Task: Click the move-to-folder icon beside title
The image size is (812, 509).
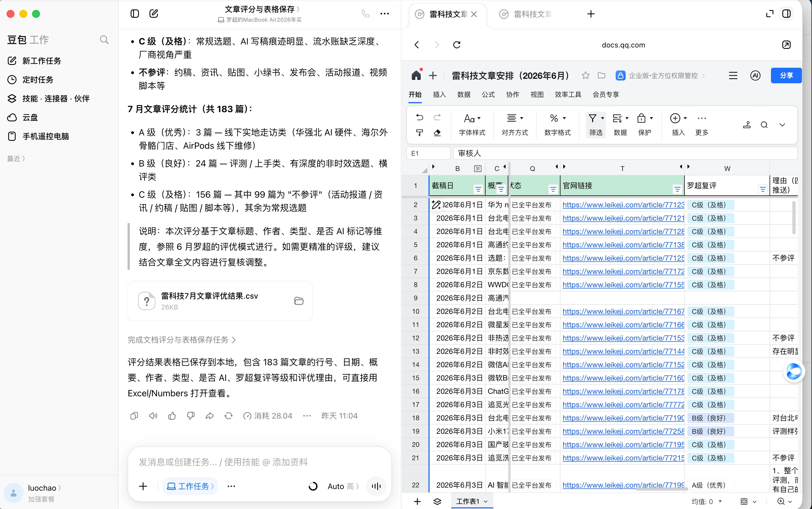Action: click(x=602, y=75)
